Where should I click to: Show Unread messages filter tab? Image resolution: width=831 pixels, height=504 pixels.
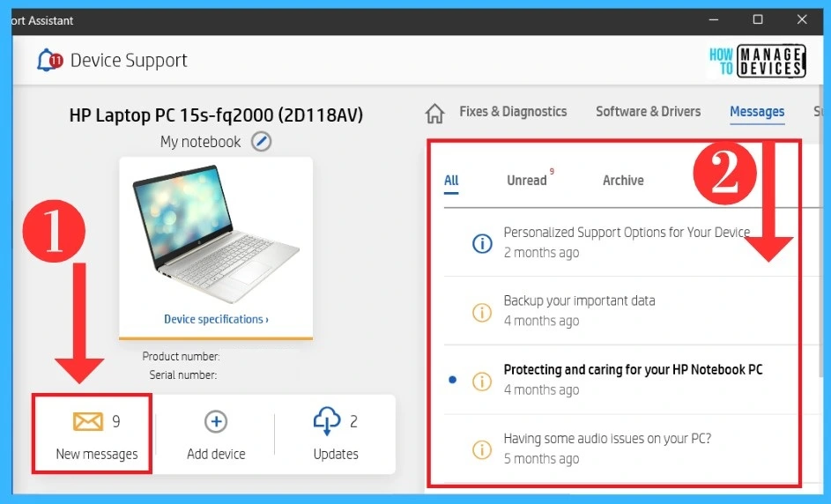(526, 181)
